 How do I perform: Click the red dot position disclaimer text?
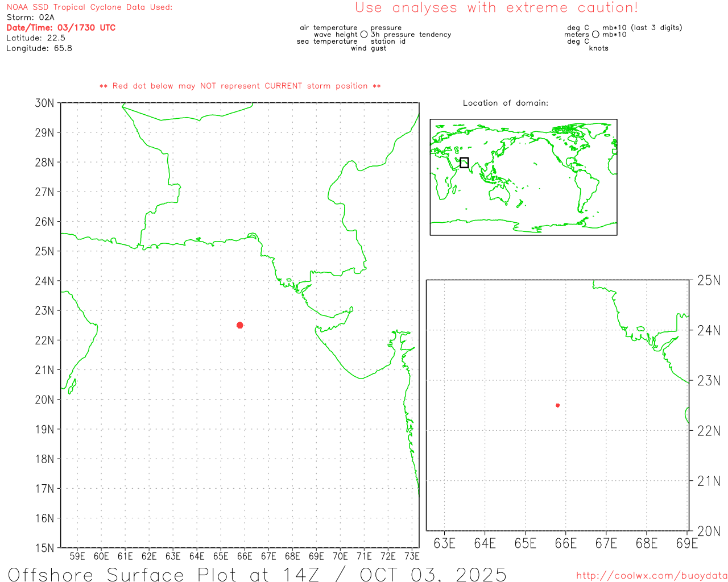pyautogui.click(x=240, y=86)
